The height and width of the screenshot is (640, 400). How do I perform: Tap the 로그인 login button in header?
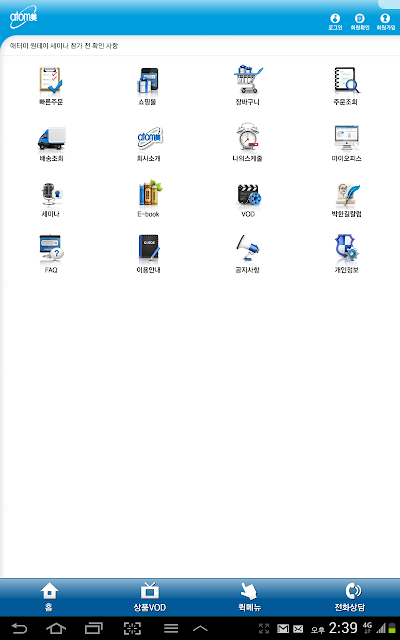pos(335,22)
